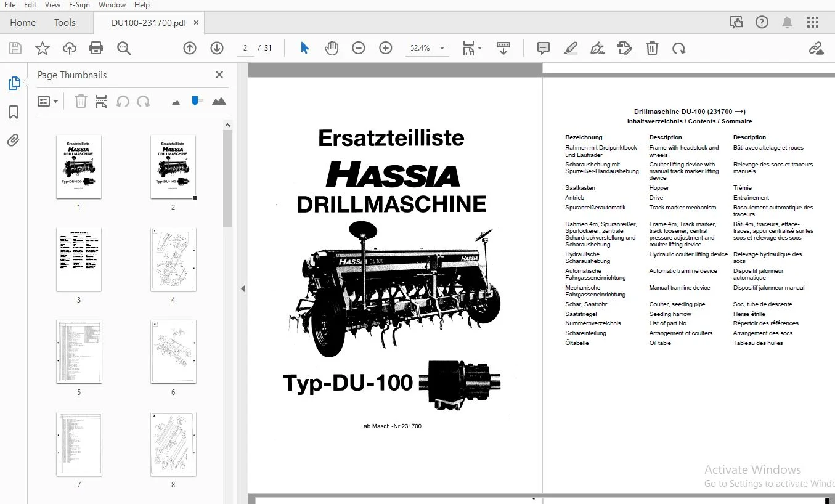The height and width of the screenshot is (504, 835).
Task: Open the View menu
Action: [x=53, y=5]
